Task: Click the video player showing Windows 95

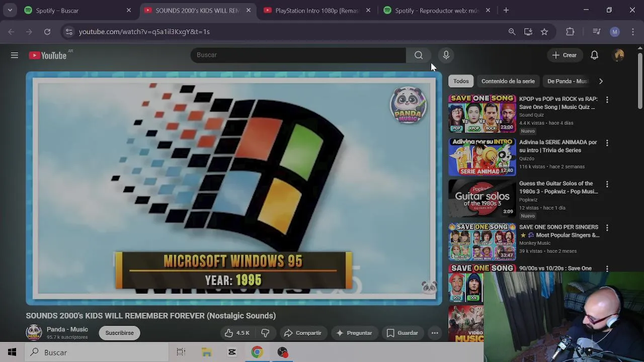Action: (x=234, y=188)
